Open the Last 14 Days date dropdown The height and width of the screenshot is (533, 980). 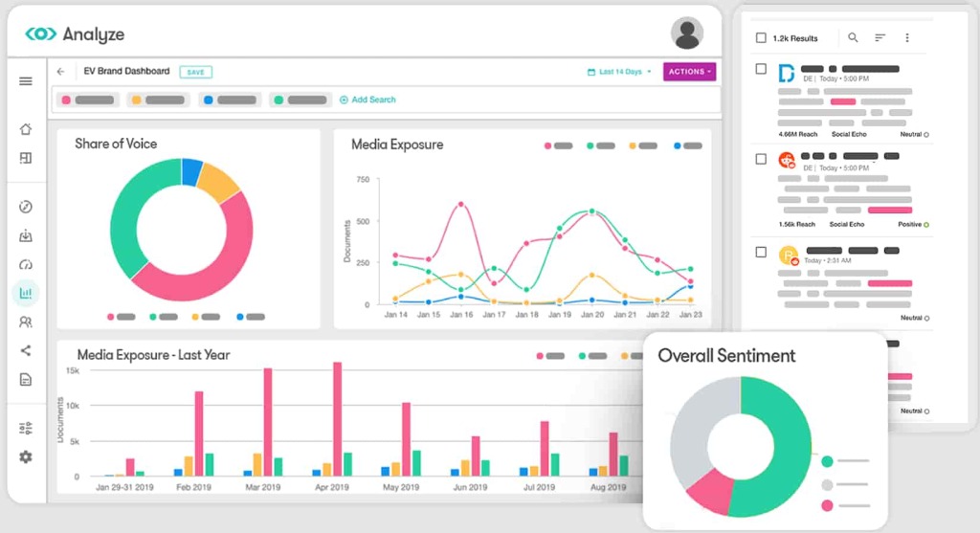619,72
